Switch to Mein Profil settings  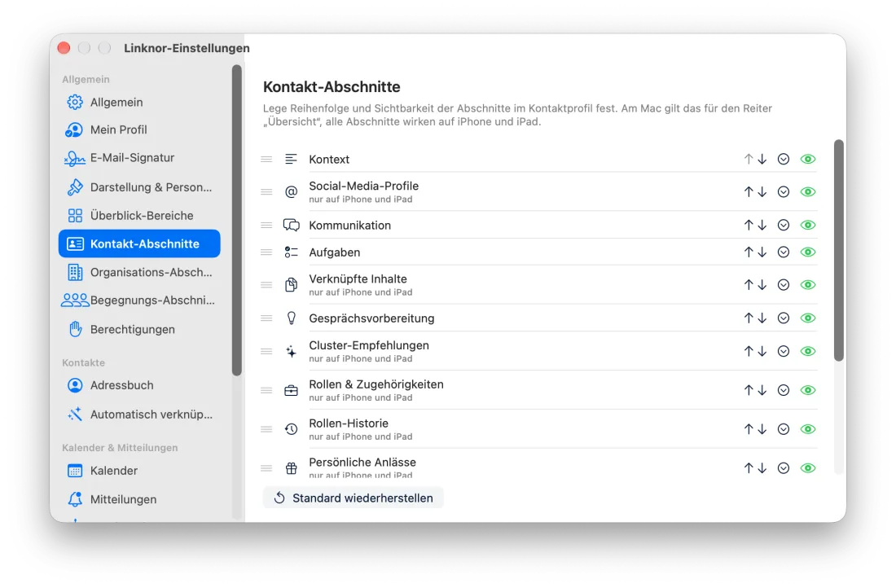(139, 129)
